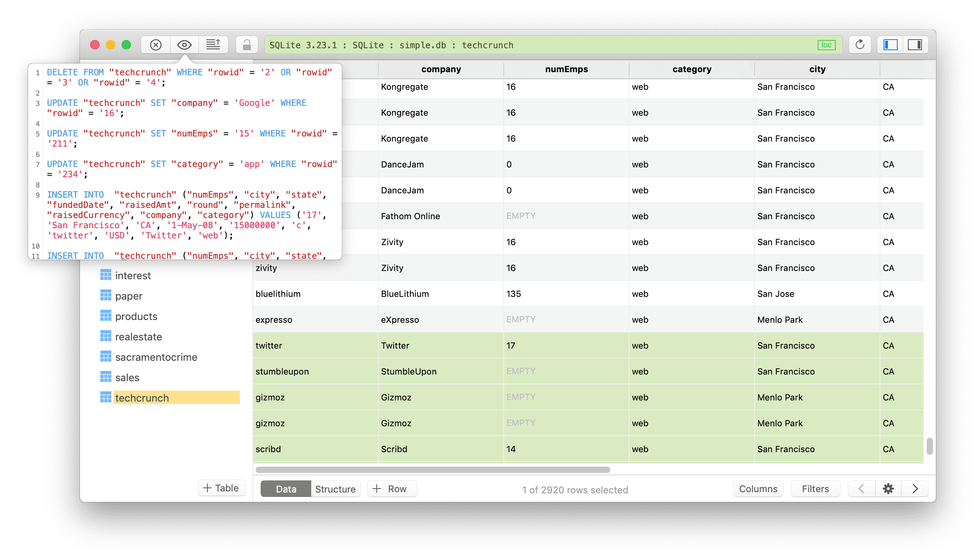Switch to the Data tab
The width and height of the screenshot is (980, 560).
pyautogui.click(x=286, y=489)
